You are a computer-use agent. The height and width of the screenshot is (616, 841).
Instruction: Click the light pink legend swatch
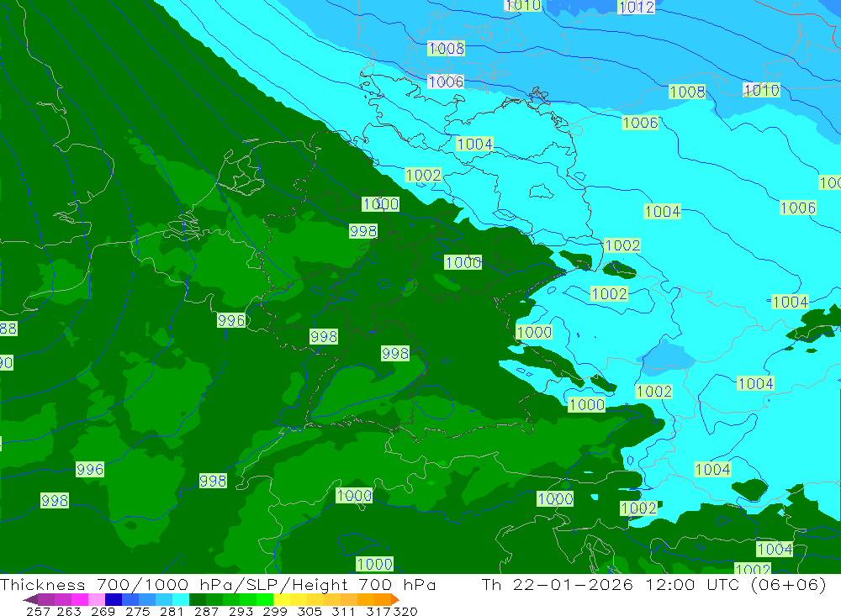(97, 599)
